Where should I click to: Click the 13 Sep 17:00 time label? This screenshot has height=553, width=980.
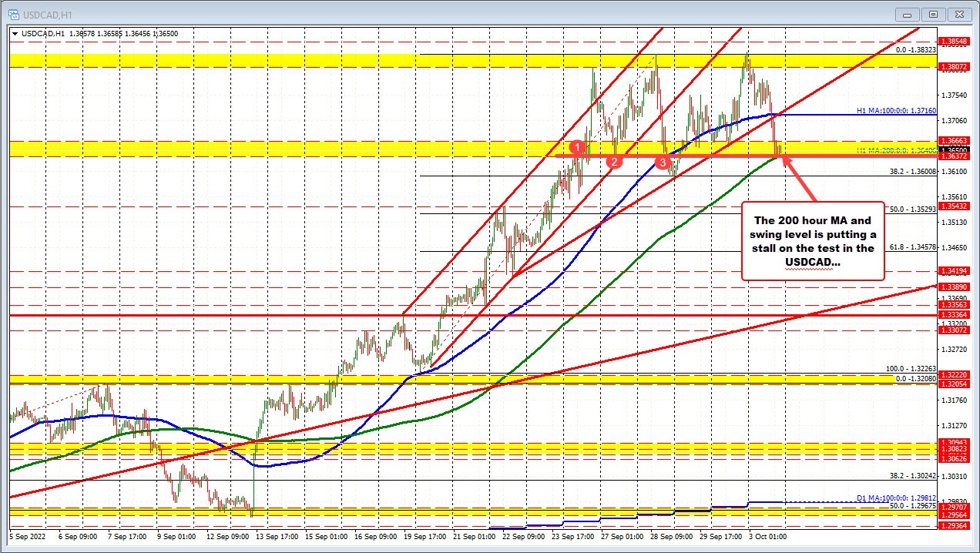[278, 537]
